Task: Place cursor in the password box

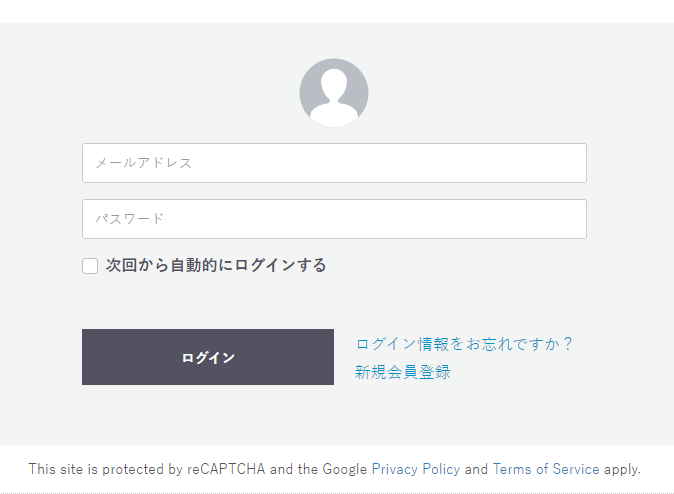Action: point(334,219)
